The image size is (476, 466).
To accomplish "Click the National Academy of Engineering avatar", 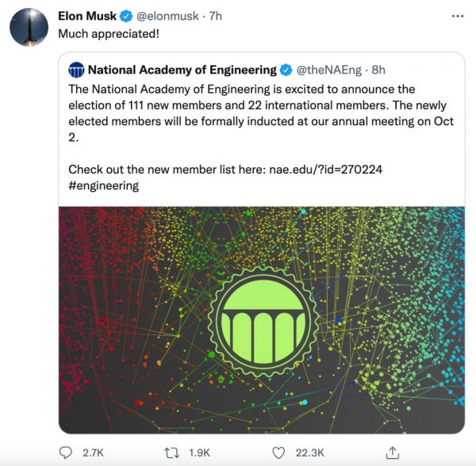I will point(76,70).
